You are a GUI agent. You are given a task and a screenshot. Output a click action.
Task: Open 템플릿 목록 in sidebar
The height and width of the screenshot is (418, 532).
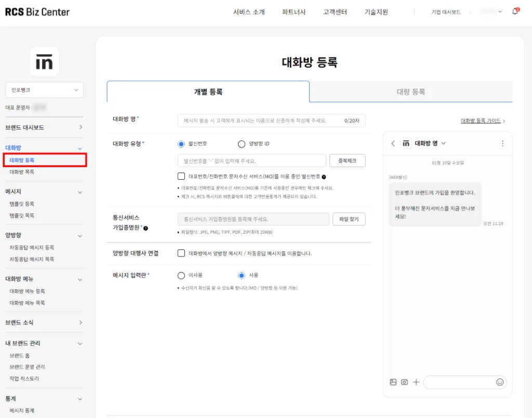[x=22, y=215]
